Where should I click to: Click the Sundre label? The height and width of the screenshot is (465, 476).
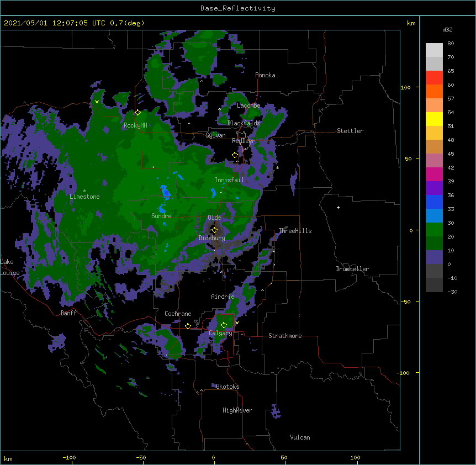pos(161,216)
